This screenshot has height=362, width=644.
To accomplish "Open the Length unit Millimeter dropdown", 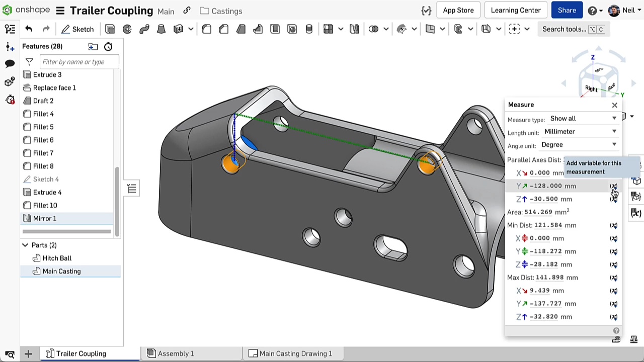I will pos(580,132).
